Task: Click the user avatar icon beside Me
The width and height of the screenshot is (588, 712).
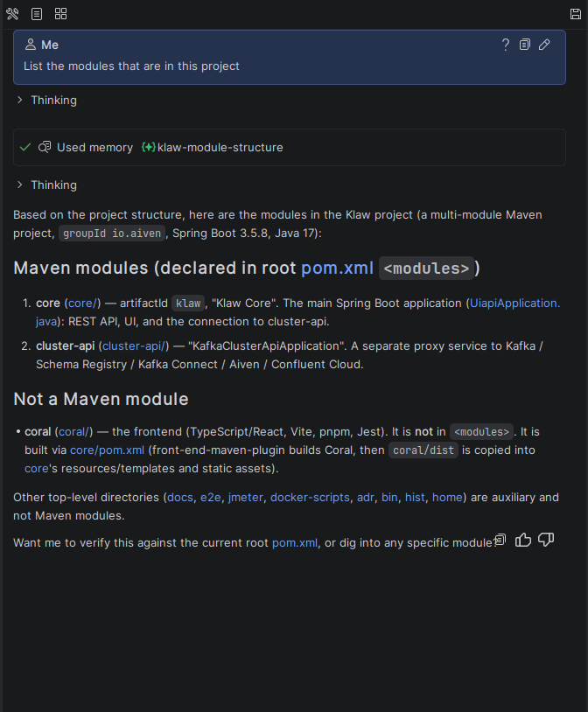Action: 31,45
